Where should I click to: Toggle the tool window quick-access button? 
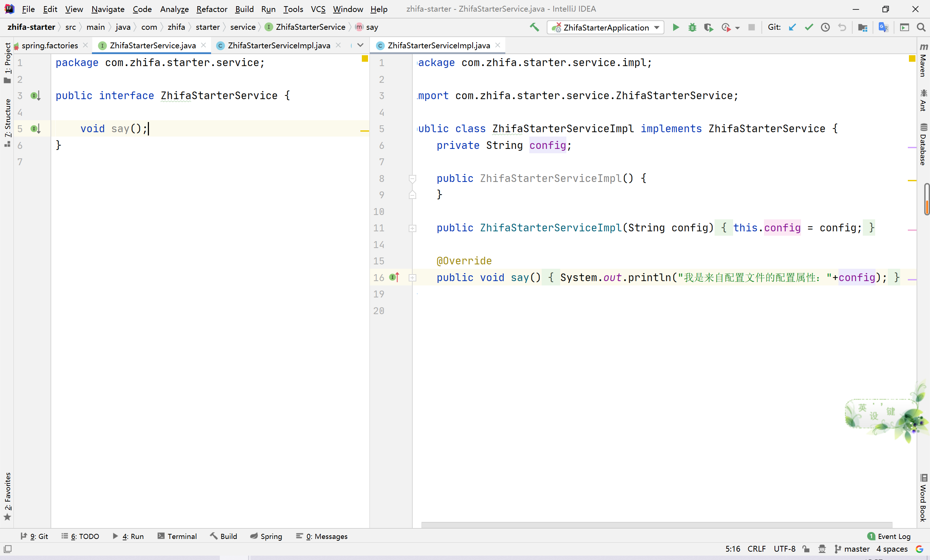8,549
